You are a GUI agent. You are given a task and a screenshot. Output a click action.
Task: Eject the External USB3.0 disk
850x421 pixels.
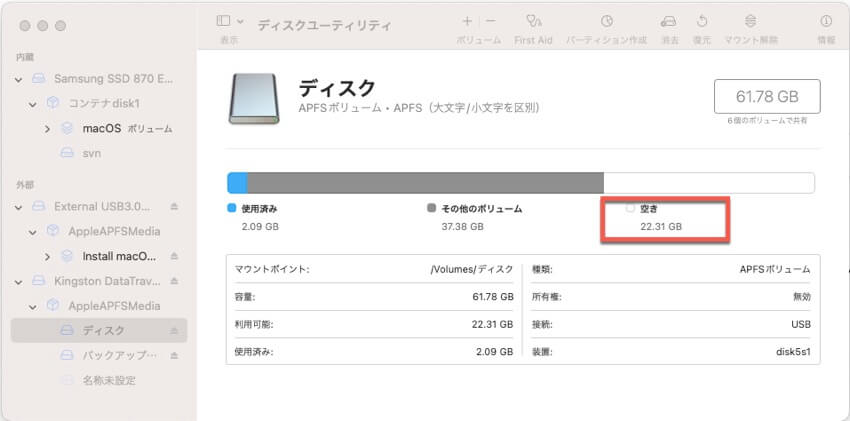coord(174,206)
